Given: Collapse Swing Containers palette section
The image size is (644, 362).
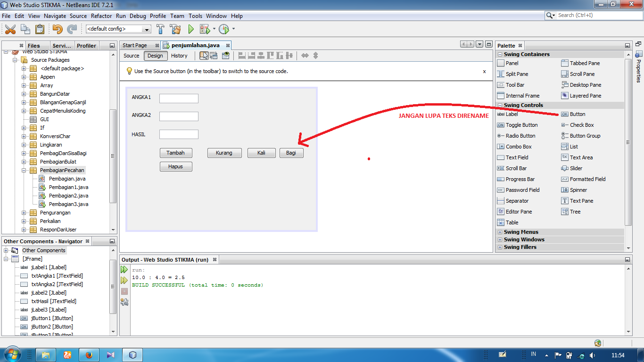Looking at the screenshot, I should point(500,54).
